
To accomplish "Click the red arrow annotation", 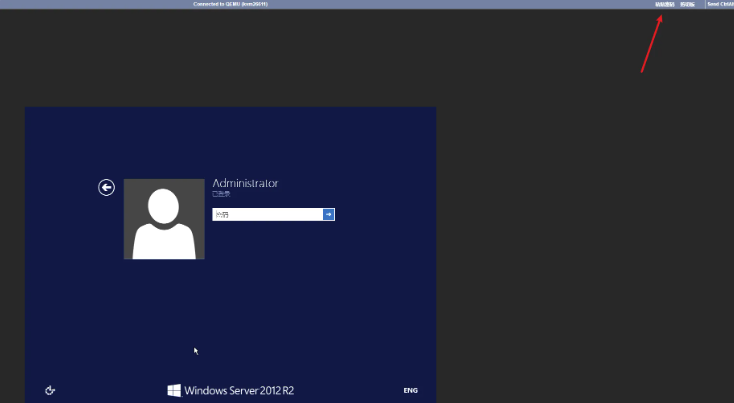I will [651, 45].
